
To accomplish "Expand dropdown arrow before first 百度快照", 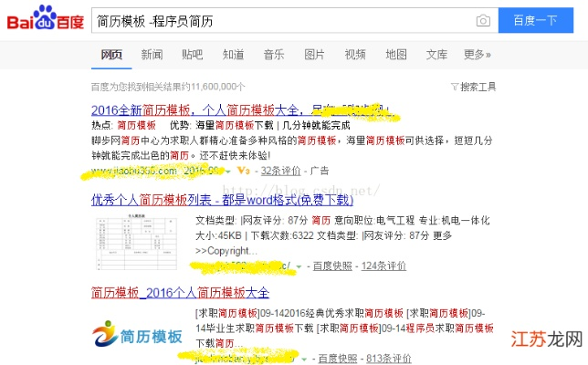I will [x=299, y=266].
